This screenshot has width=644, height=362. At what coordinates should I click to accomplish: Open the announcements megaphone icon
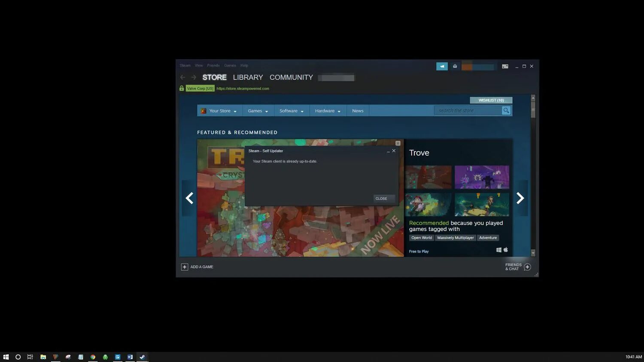[442, 66]
